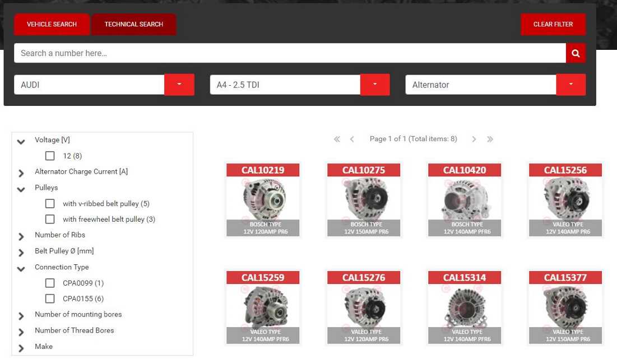Jump to the last results page
The height and width of the screenshot is (364, 617).
click(x=490, y=139)
